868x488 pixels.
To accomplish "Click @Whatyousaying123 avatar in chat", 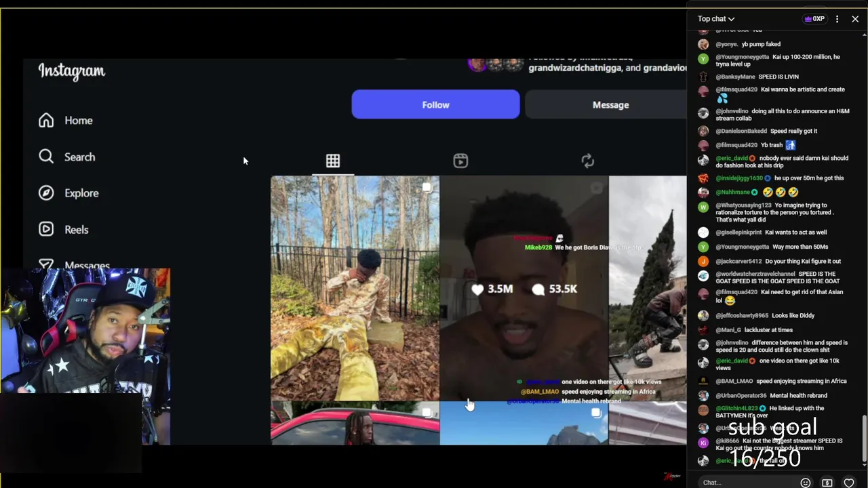I will 703,207.
